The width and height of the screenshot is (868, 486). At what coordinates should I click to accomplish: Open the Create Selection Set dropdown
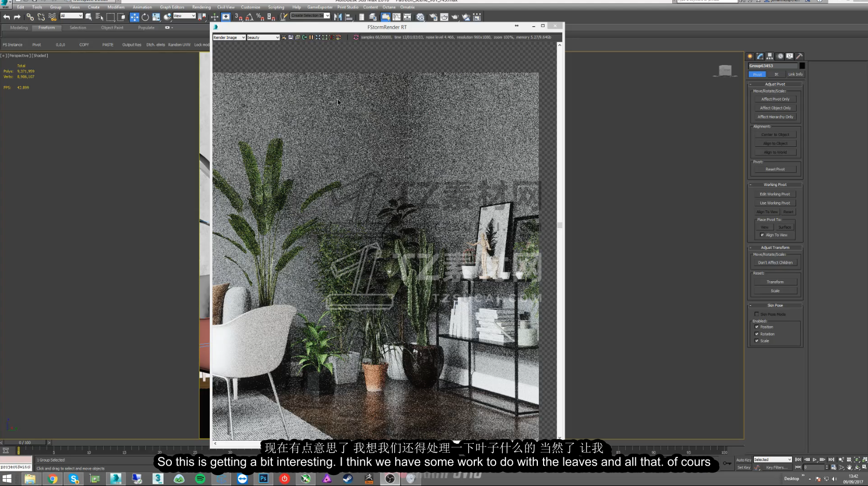coord(310,16)
